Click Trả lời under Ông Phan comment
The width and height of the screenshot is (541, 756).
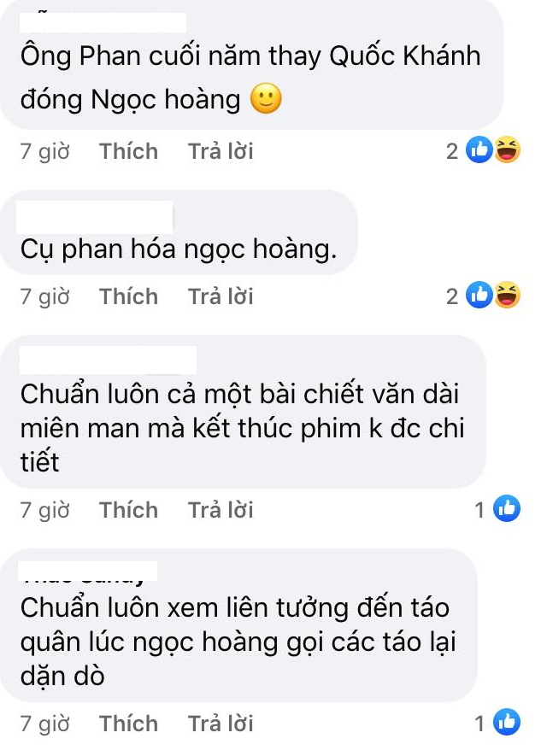pos(221,151)
